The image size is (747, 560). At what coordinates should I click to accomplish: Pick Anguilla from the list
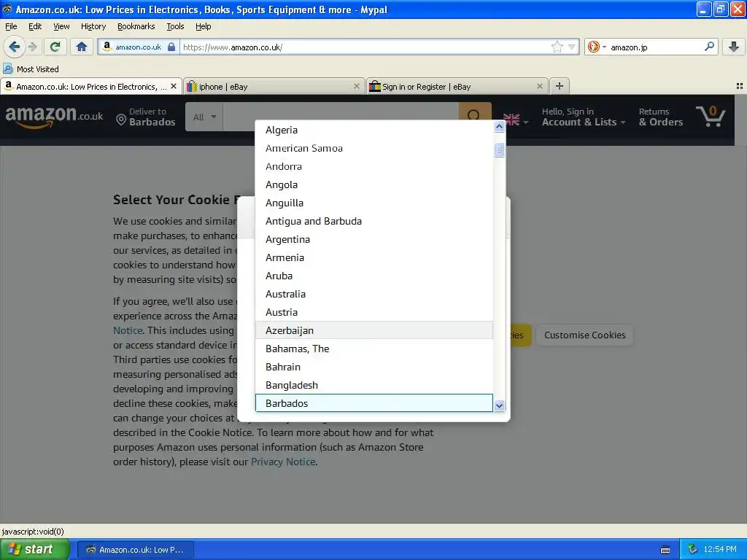tap(374, 203)
